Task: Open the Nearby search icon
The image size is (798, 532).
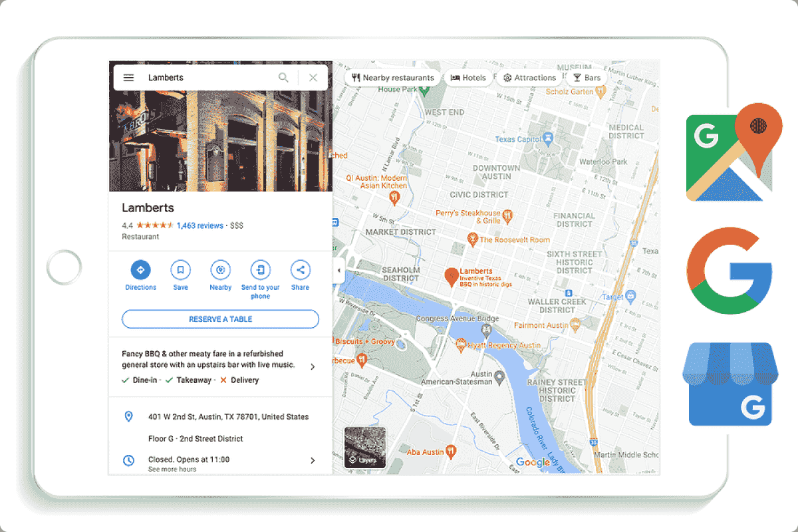Action: pyautogui.click(x=220, y=270)
